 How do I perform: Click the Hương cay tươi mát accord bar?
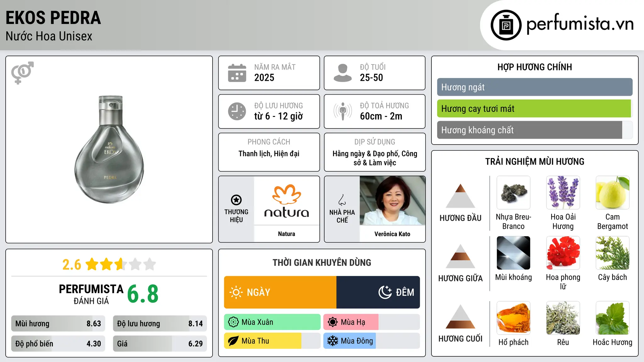click(535, 108)
